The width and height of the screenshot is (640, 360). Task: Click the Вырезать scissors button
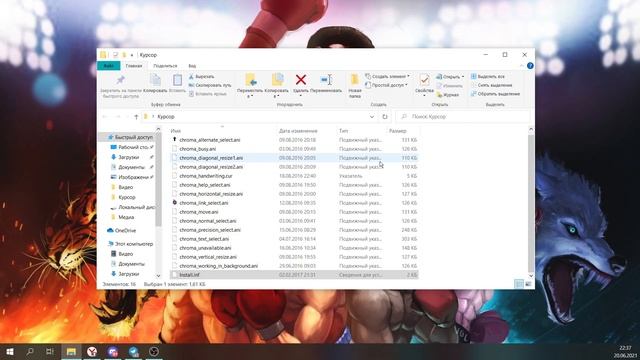(201, 77)
